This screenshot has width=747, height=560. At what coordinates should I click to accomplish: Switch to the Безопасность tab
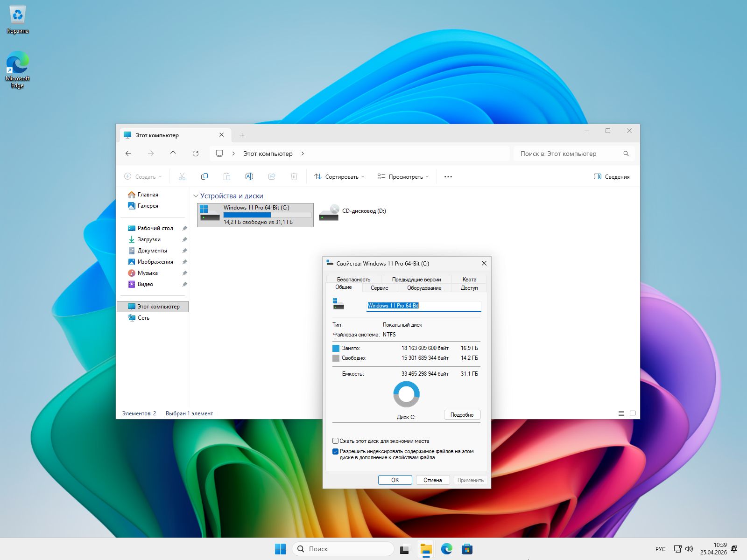(x=353, y=280)
